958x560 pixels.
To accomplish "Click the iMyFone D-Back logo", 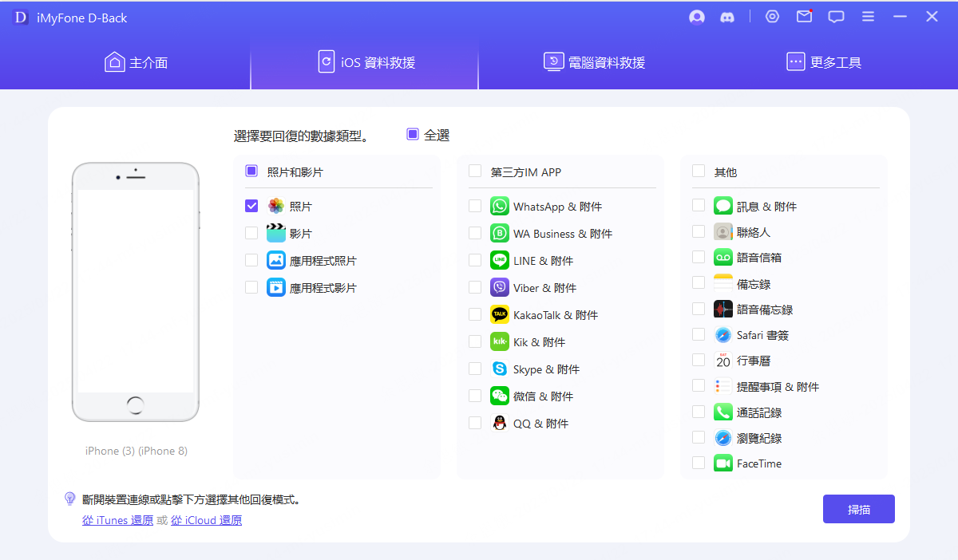I will (x=21, y=17).
